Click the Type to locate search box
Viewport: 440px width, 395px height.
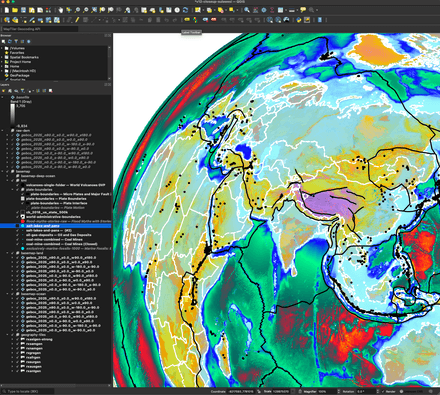coord(27,391)
